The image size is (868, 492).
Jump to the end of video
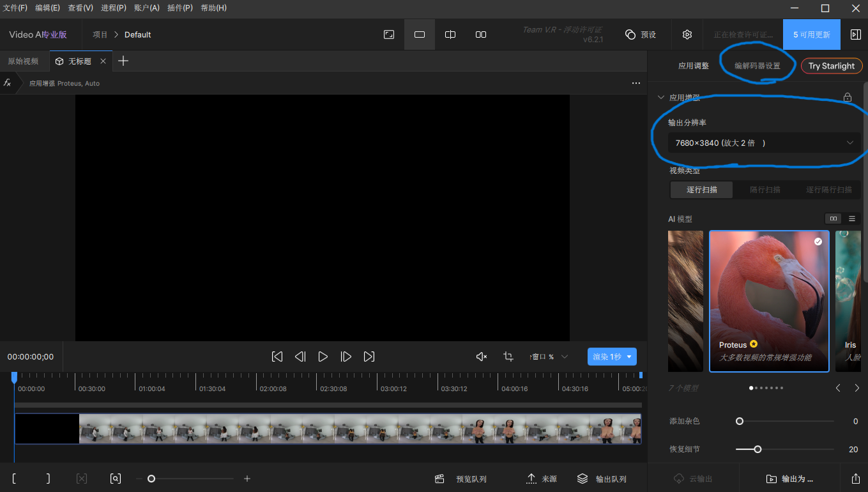[x=369, y=357]
